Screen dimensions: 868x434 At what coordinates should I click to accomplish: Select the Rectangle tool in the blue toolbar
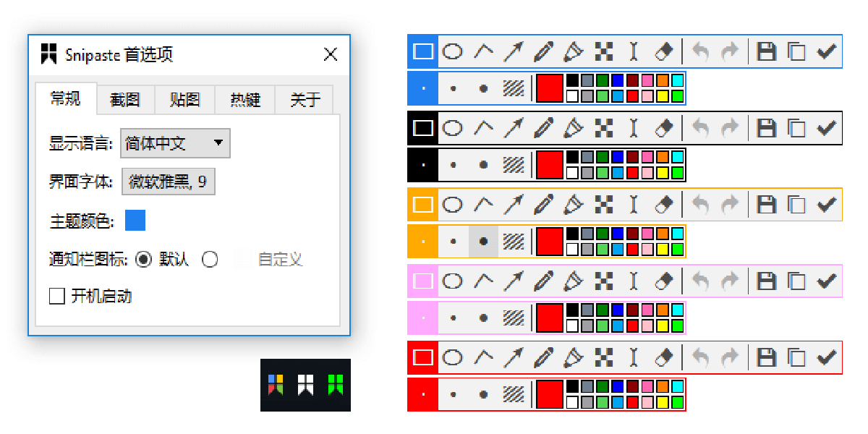[x=423, y=51]
